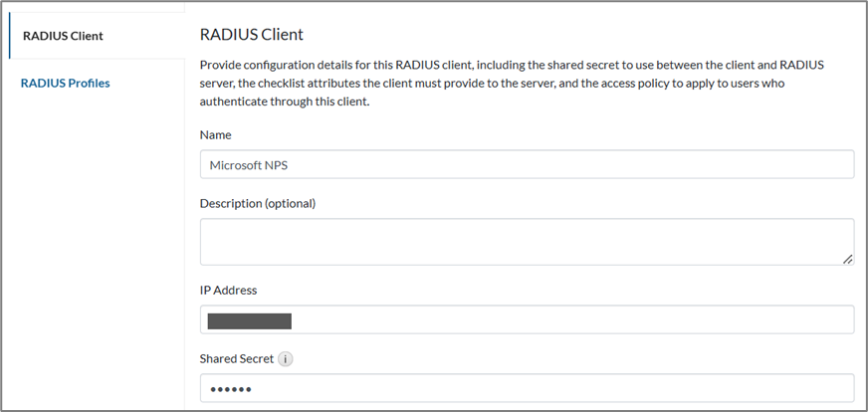Click the "Shared Secret" label text
This screenshot has height=412, width=868.
click(x=236, y=359)
